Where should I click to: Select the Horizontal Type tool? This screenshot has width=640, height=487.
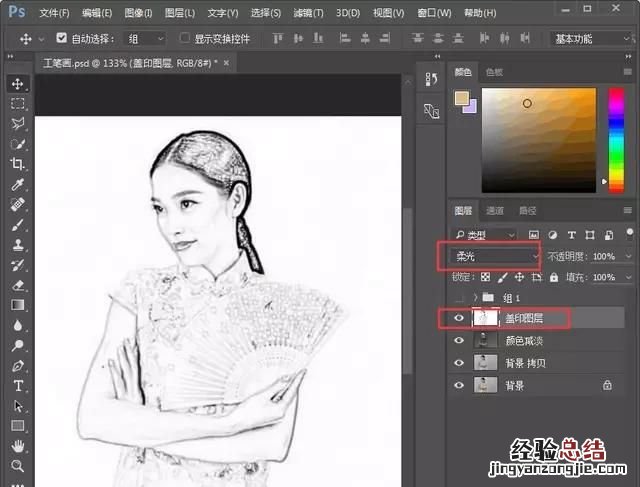tap(18, 386)
